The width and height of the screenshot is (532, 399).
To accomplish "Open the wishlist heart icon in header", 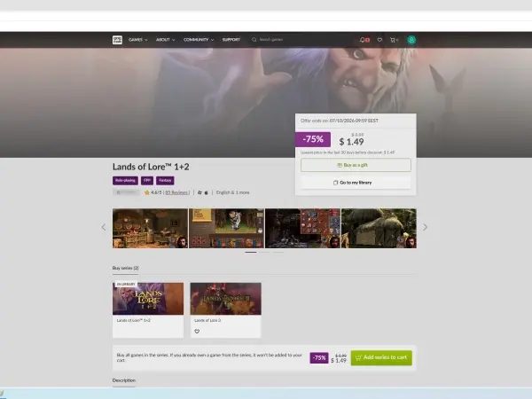I will [379, 40].
